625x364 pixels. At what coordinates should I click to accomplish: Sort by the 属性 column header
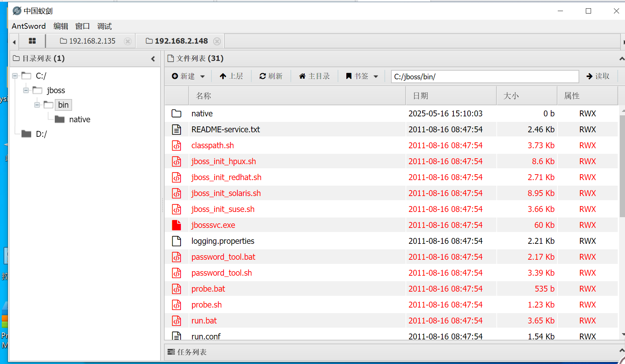(x=587, y=96)
